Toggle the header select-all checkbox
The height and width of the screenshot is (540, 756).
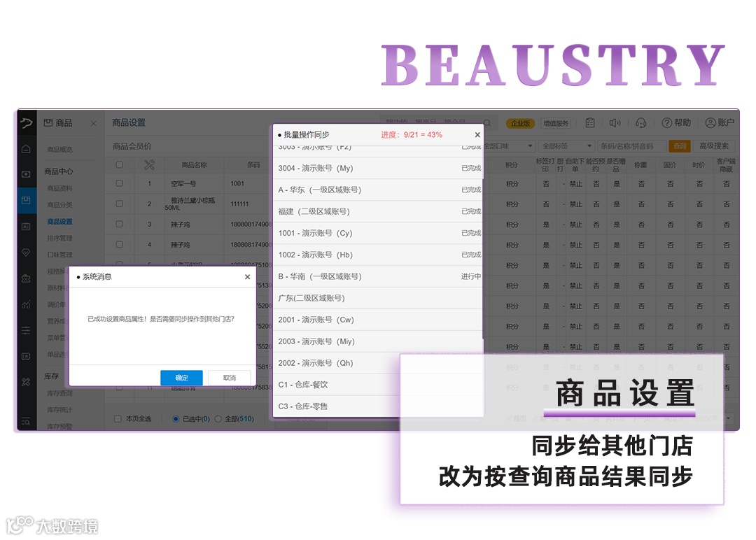119,165
